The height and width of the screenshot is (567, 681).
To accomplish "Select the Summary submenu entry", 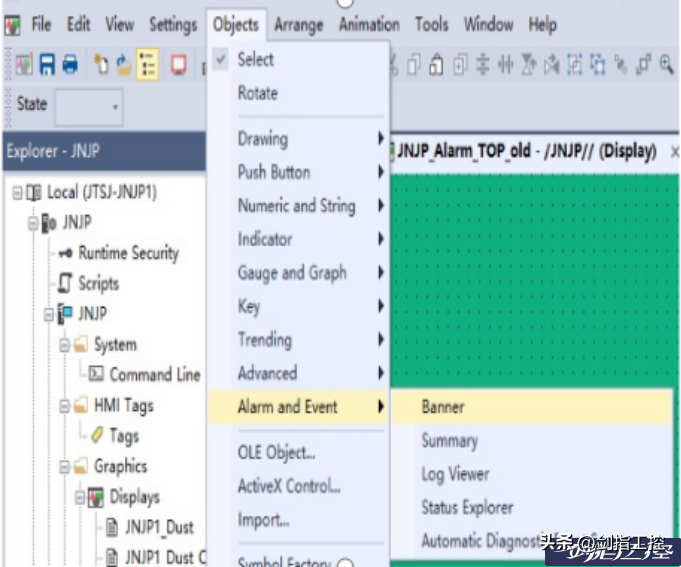I will tap(449, 441).
